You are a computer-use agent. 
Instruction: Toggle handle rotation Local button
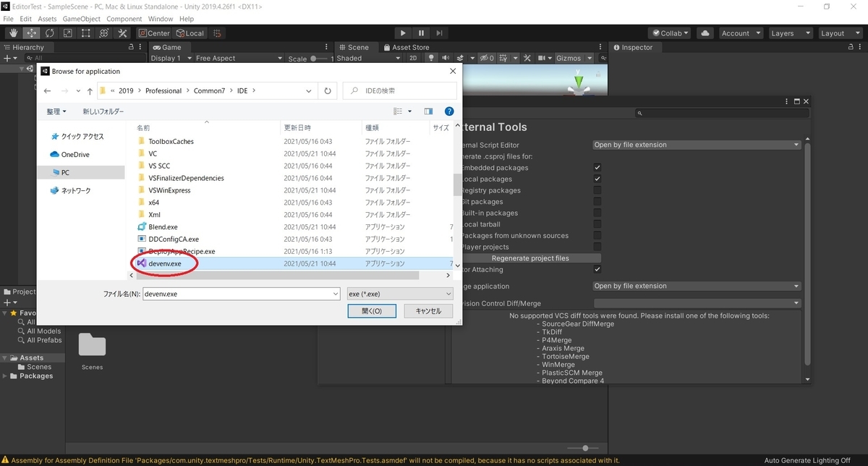[x=190, y=33]
